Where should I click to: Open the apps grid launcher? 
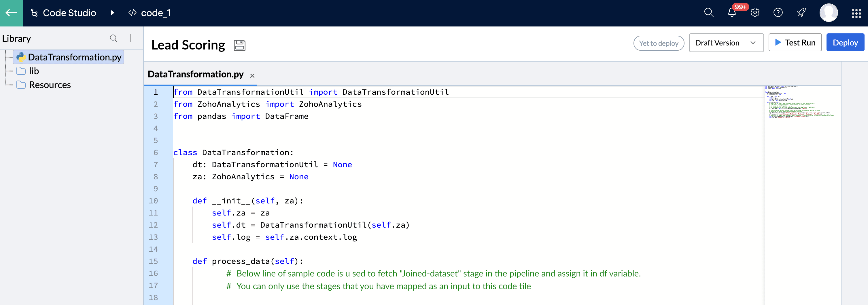tap(856, 13)
